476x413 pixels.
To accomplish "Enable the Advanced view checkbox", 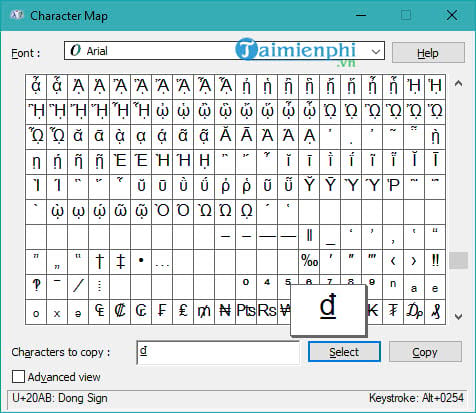I will (x=18, y=377).
